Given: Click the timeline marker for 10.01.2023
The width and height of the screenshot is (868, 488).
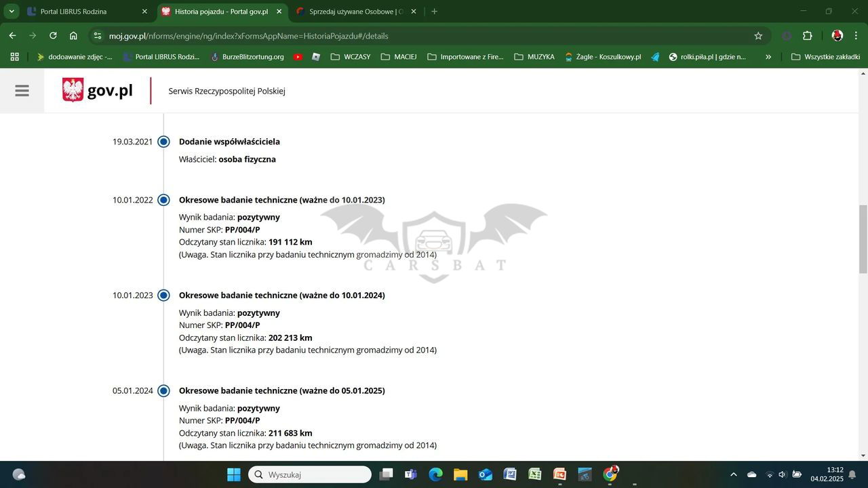Looking at the screenshot, I should 163,296.
